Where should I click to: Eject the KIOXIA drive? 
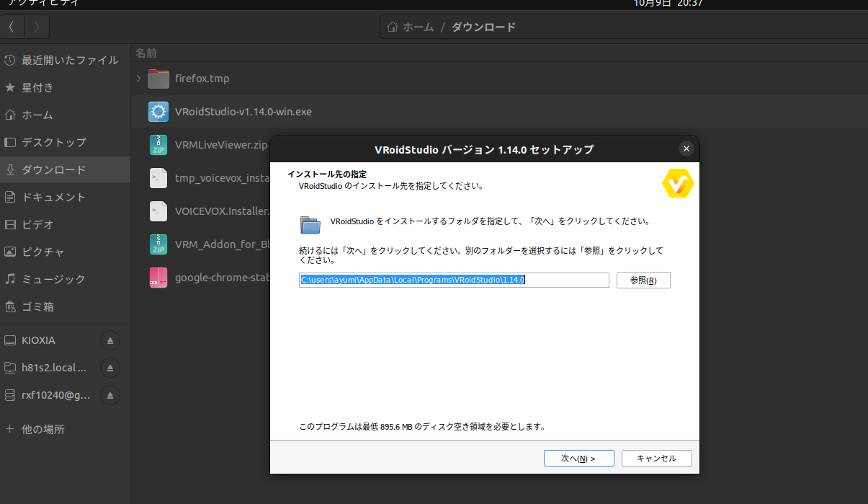(x=109, y=340)
